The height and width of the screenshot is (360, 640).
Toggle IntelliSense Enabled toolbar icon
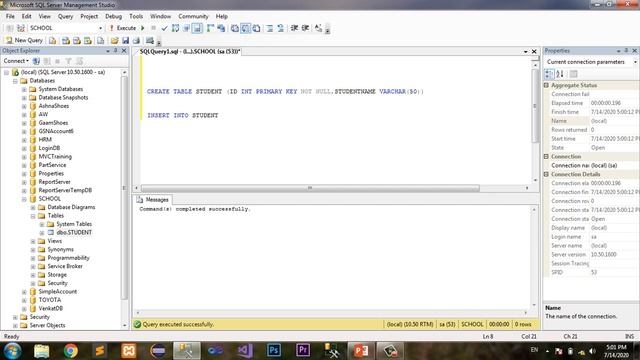(197, 28)
